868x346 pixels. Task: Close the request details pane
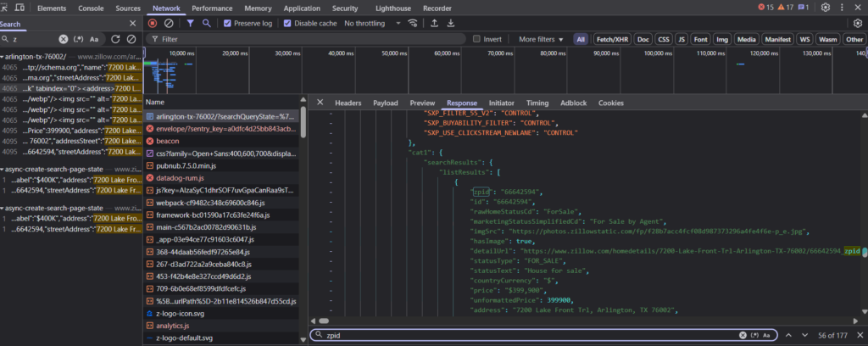point(320,103)
